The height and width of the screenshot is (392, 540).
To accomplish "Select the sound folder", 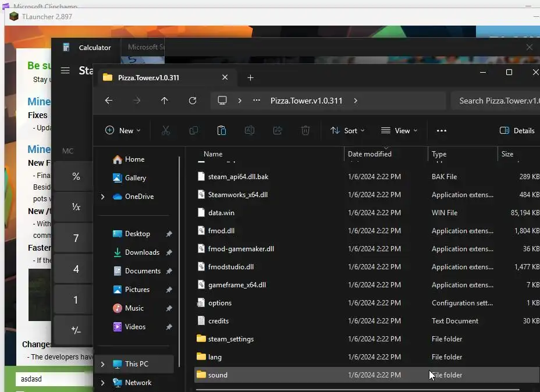I will (367, 375).
